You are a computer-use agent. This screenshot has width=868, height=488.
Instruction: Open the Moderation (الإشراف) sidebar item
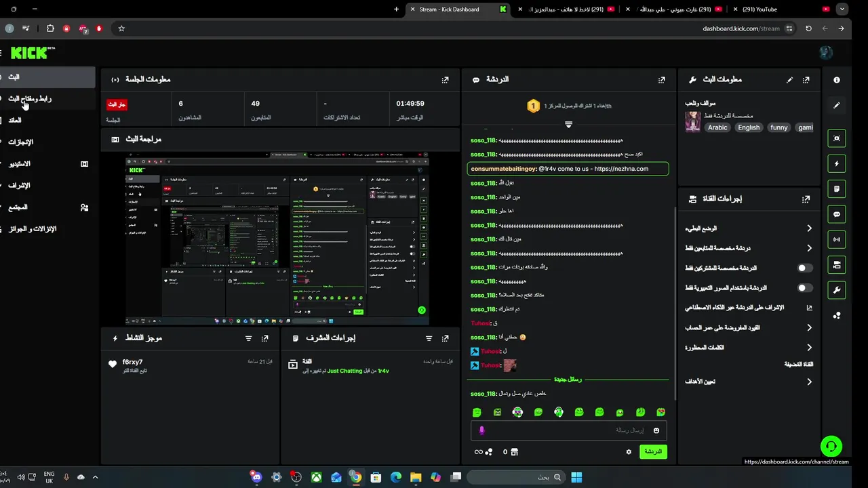tap(47, 185)
